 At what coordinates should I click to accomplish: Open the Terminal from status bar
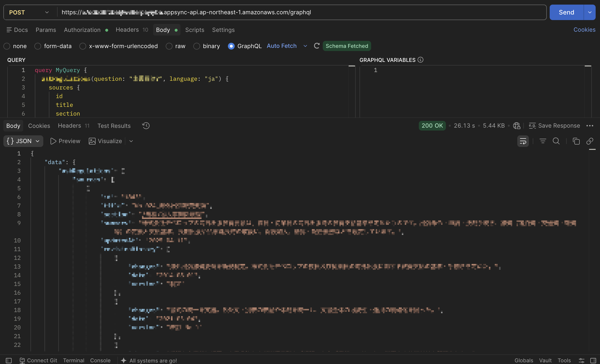click(74, 360)
